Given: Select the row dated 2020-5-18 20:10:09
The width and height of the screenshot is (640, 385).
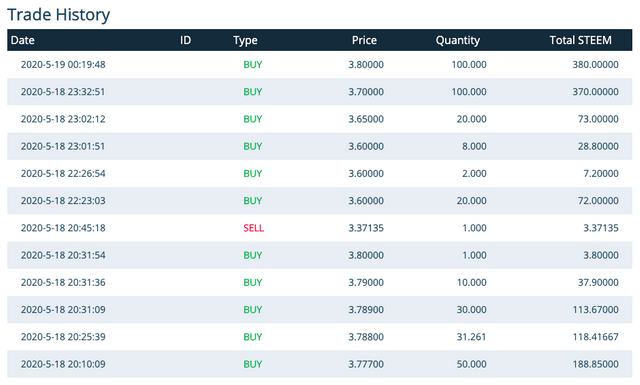Looking at the screenshot, I should [320, 364].
